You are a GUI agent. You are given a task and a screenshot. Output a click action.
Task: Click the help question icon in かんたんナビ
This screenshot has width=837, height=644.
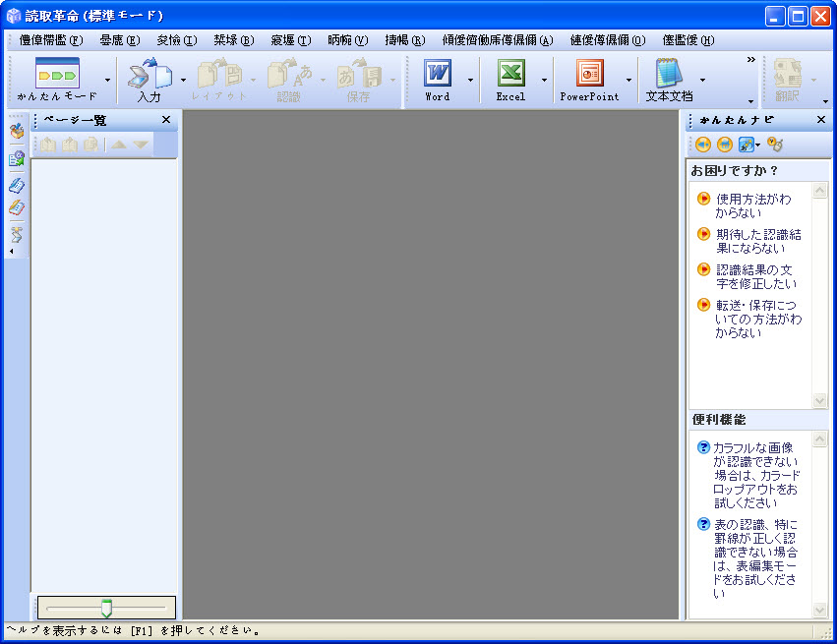pyautogui.click(x=775, y=145)
